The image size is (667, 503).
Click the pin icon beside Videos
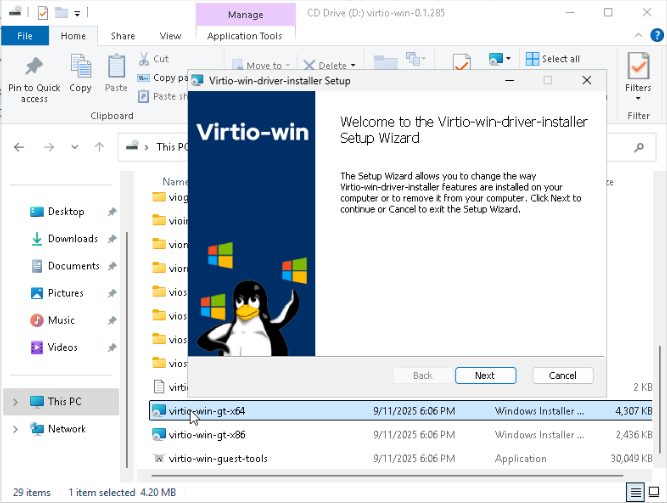(112, 348)
